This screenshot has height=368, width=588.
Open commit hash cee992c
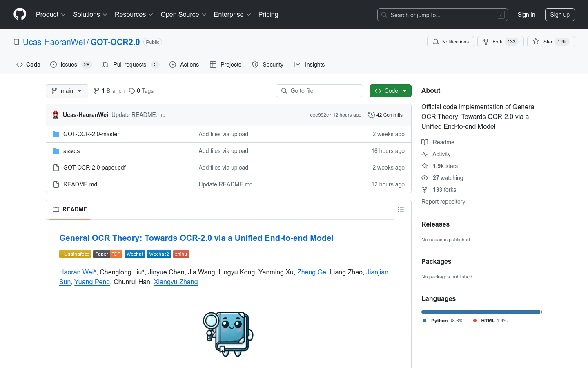point(319,115)
